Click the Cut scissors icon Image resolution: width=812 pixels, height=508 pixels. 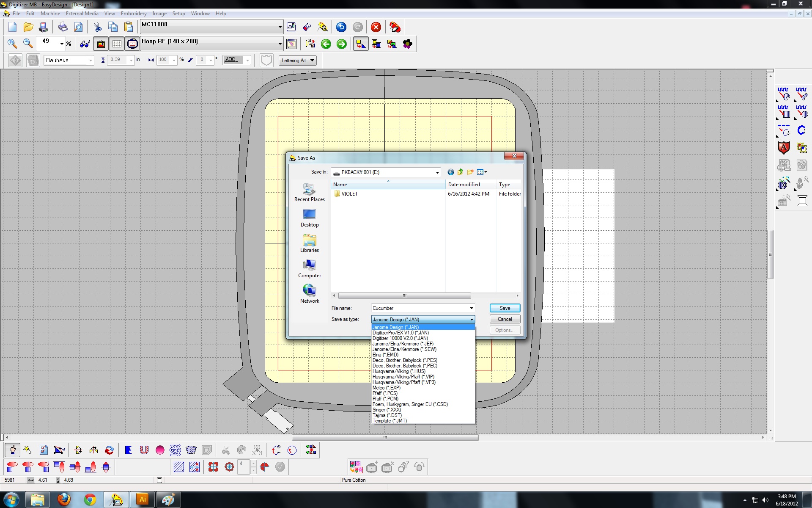point(98,28)
